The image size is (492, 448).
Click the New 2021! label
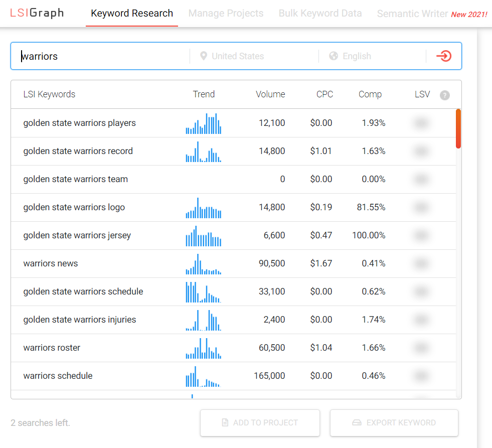(x=469, y=15)
